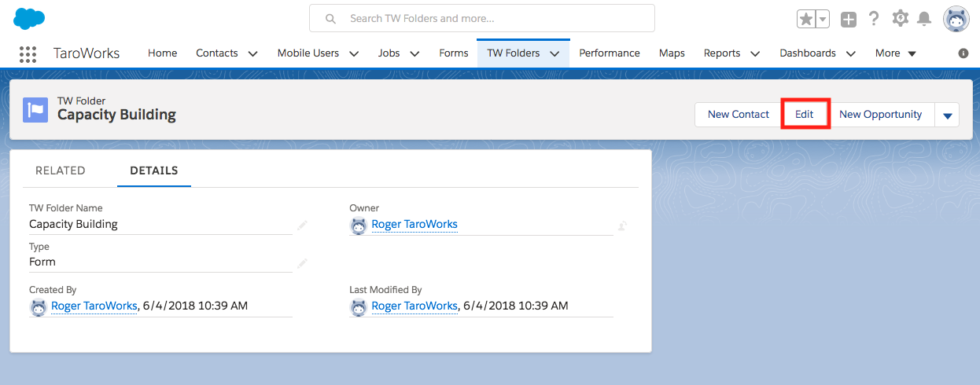
Task: Open the Reports tab
Action: pyautogui.click(x=722, y=53)
